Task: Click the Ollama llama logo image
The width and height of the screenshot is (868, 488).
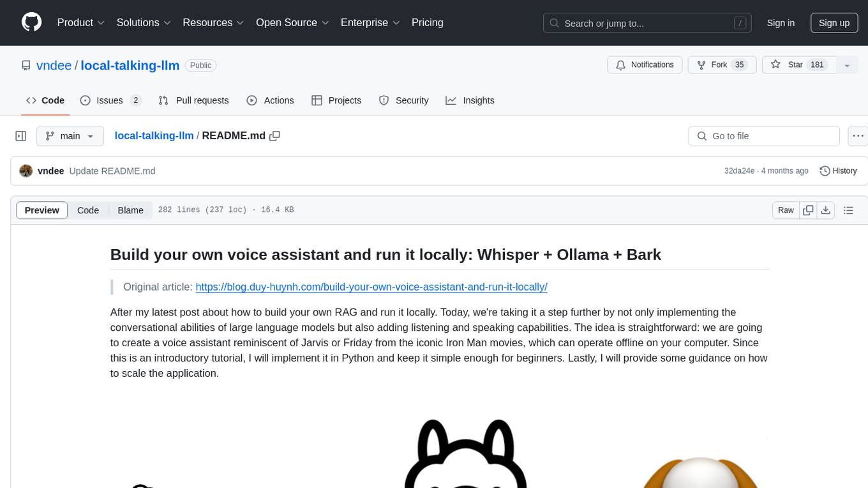Action: [466, 453]
